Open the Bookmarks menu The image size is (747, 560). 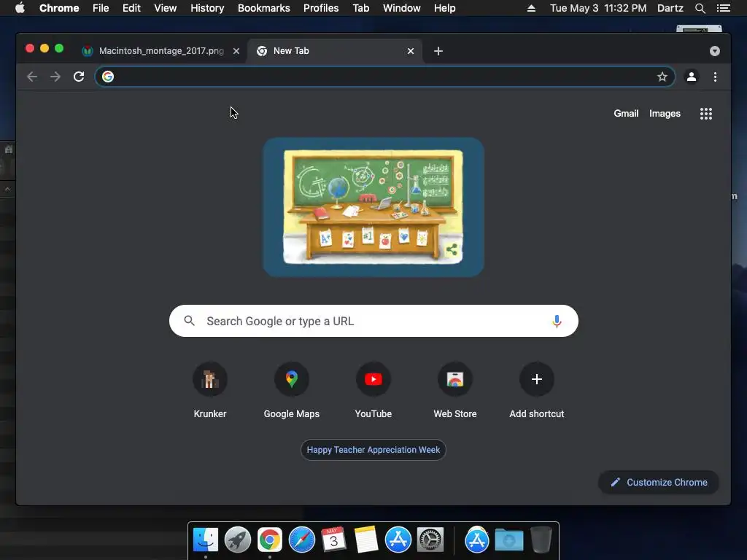264,8
